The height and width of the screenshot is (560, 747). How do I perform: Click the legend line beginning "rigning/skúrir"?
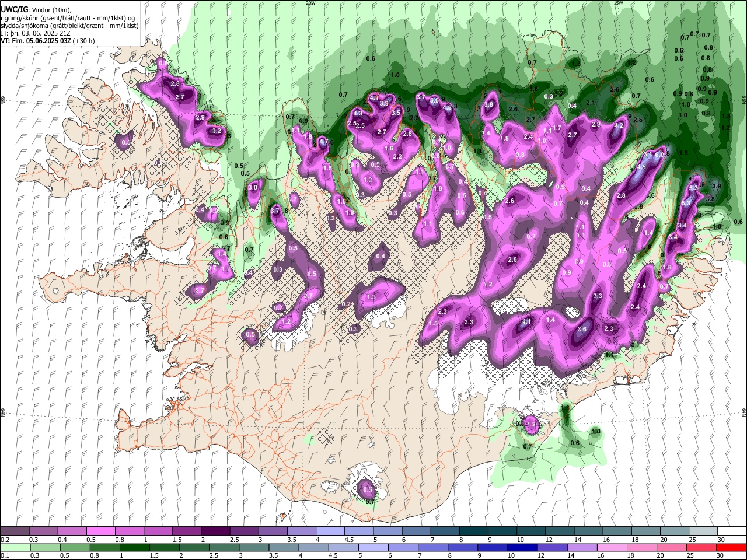[68, 18]
